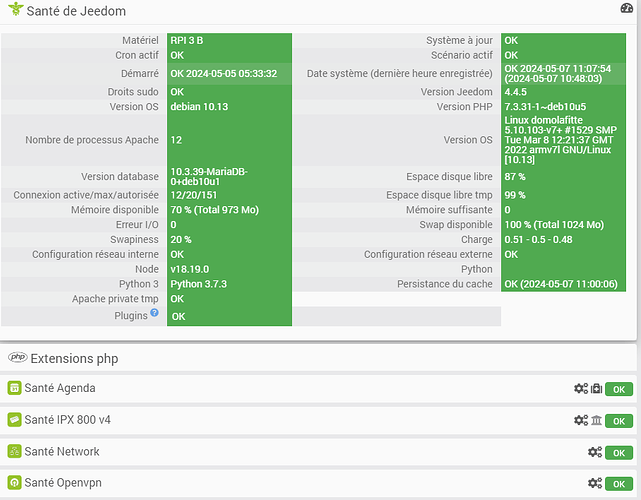
Task: Open Santé Agenda configuration gears icon
Action: coord(580,389)
